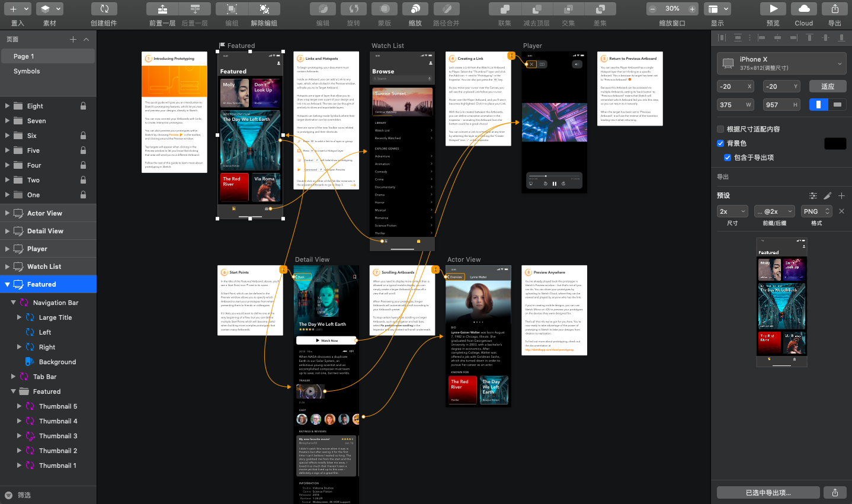Click the Export (导出) toolbar icon
Viewport: 852px width, 504px height.
pos(835,9)
